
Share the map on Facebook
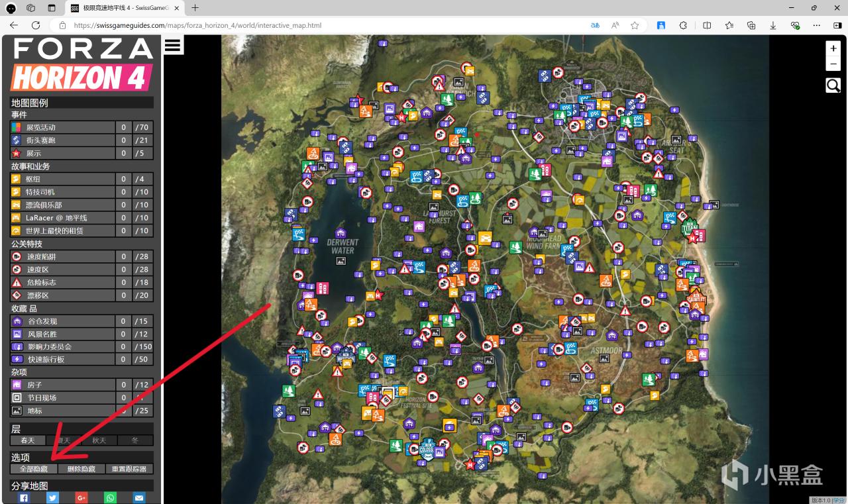(24, 498)
